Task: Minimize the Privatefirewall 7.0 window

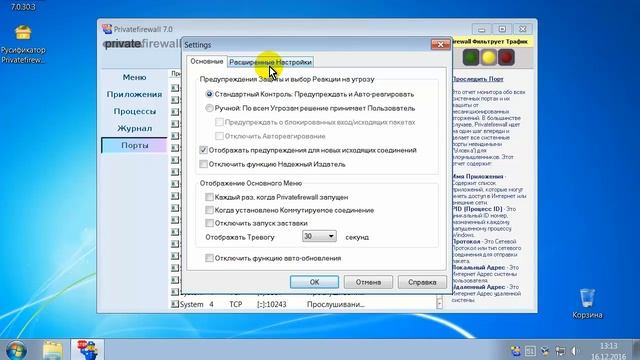Action: (x=482, y=29)
